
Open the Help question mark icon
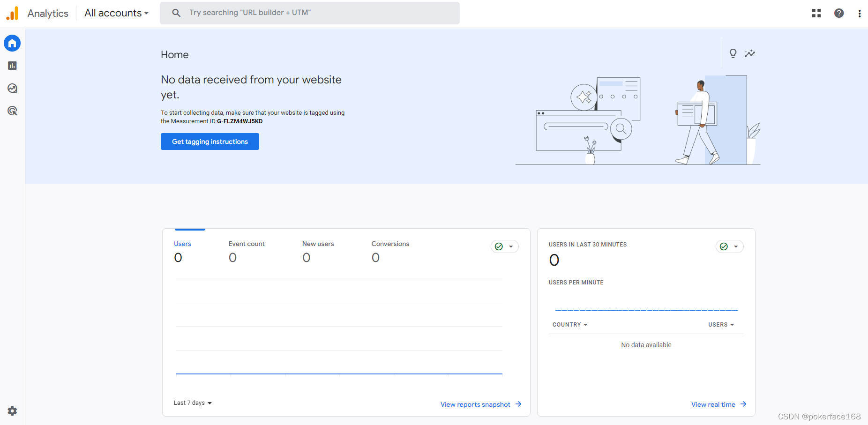[839, 13]
